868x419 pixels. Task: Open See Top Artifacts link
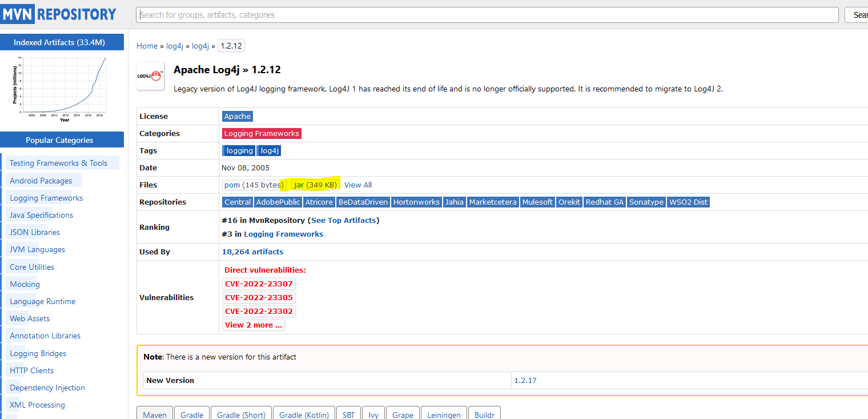pyautogui.click(x=344, y=220)
